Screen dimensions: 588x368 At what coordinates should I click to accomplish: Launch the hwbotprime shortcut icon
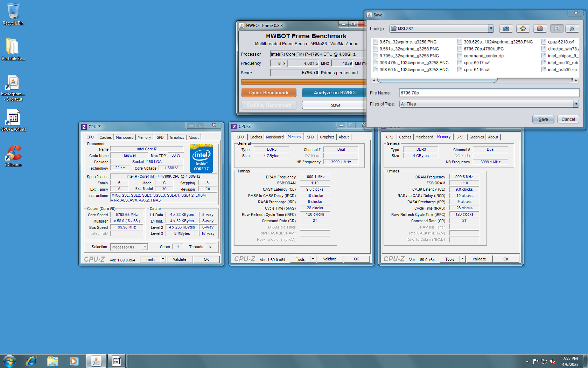point(13,88)
